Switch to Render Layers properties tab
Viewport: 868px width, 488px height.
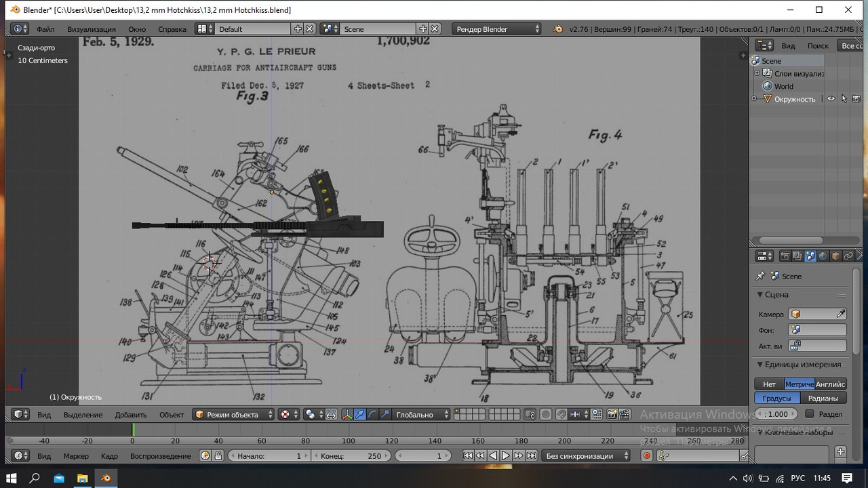[797, 256]
